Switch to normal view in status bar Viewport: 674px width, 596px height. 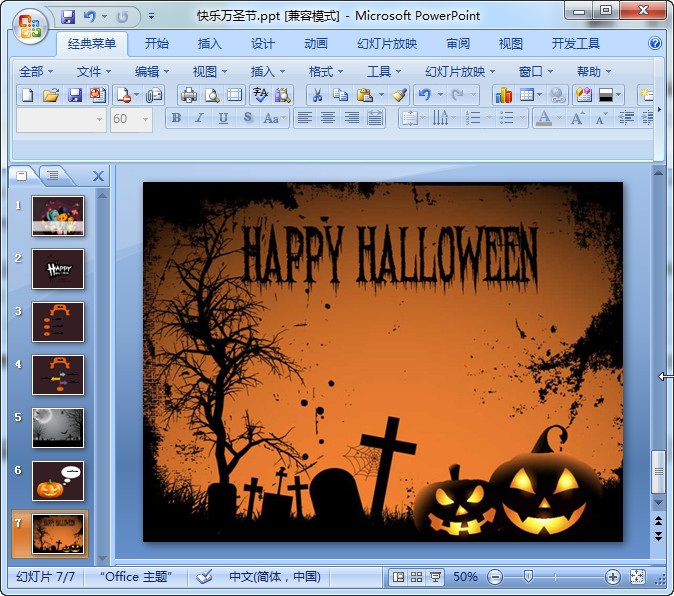point(398,577)
